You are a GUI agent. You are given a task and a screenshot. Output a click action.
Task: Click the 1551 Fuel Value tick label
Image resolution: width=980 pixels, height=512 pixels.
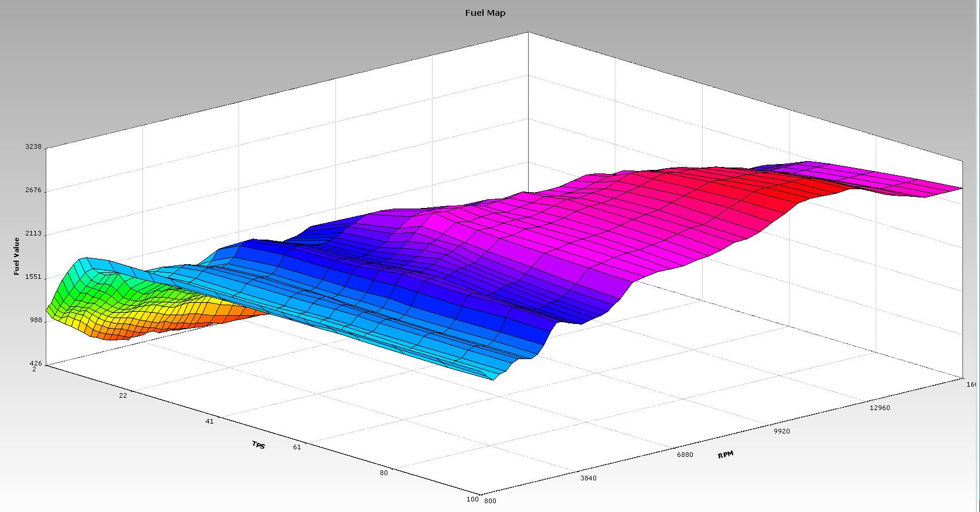tap(33, 277)
